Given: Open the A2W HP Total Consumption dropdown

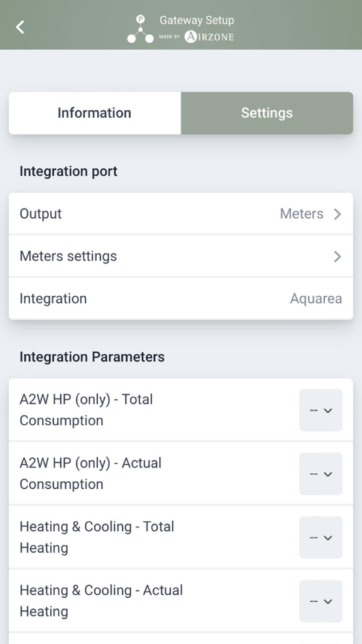Looking at the screenshot, I should pyautogui.click(x=321, y=410).
